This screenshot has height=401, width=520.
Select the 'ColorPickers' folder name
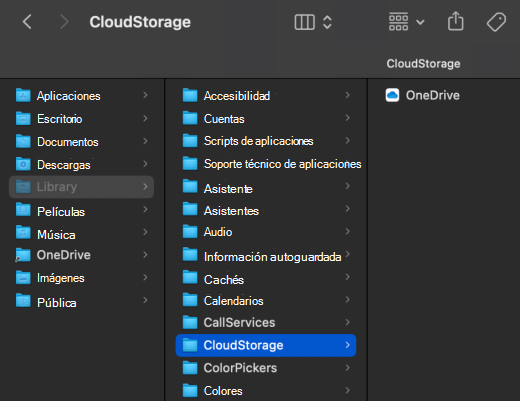pyautogui.click(x=240, y=368)
